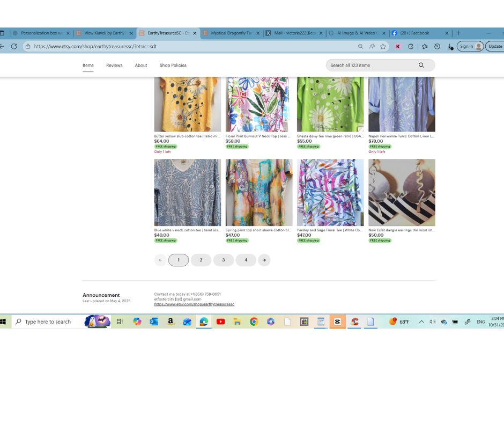The image size is (504, 423).
Task: Open New Eclat dangle earrings image
Action: coord(402,193)
